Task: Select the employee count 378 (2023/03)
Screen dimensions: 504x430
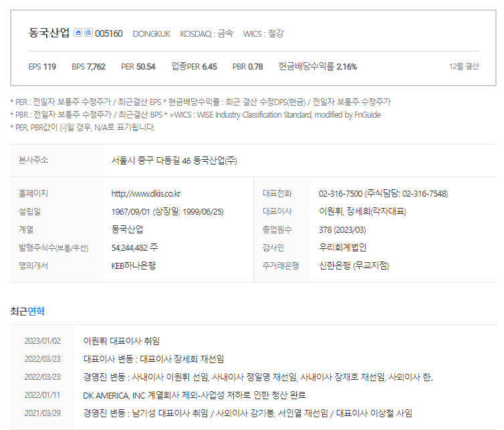Action: point(342,229)
